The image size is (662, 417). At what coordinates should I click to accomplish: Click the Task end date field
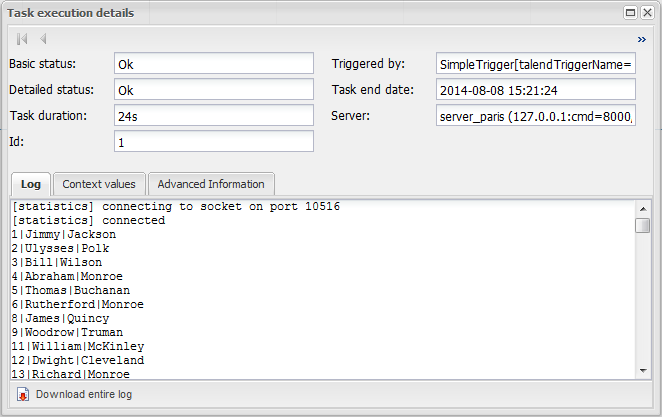coord(536,90)
